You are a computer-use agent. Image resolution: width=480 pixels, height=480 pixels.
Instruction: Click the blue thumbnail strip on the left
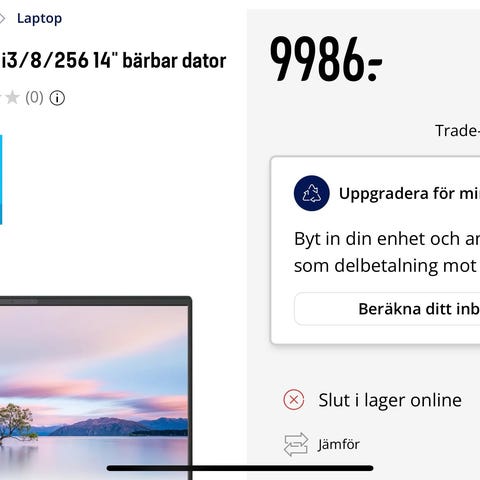pos(1,179)
